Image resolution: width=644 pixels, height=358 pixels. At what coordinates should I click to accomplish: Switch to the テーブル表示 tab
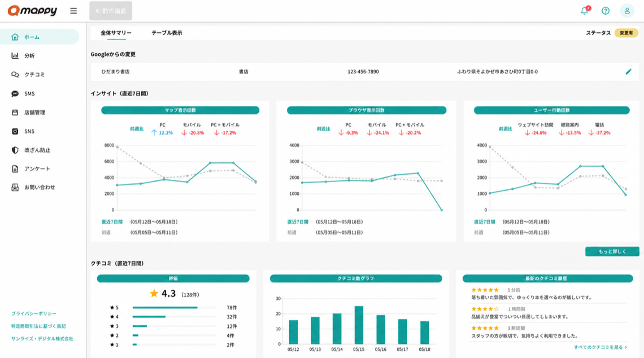point(167,33)
